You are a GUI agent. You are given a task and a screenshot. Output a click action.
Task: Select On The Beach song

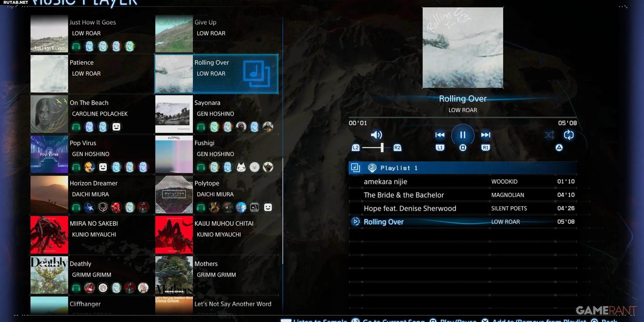pyautogui.click(x=92, y=114)
